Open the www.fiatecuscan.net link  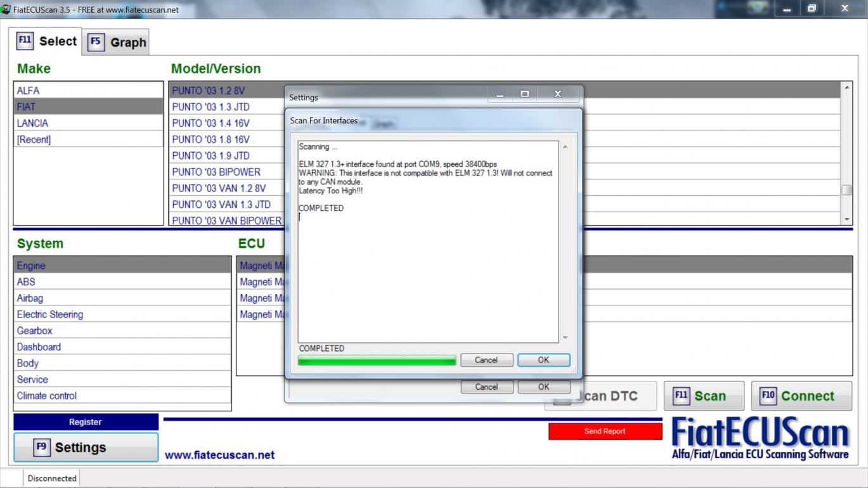point(219,455)
